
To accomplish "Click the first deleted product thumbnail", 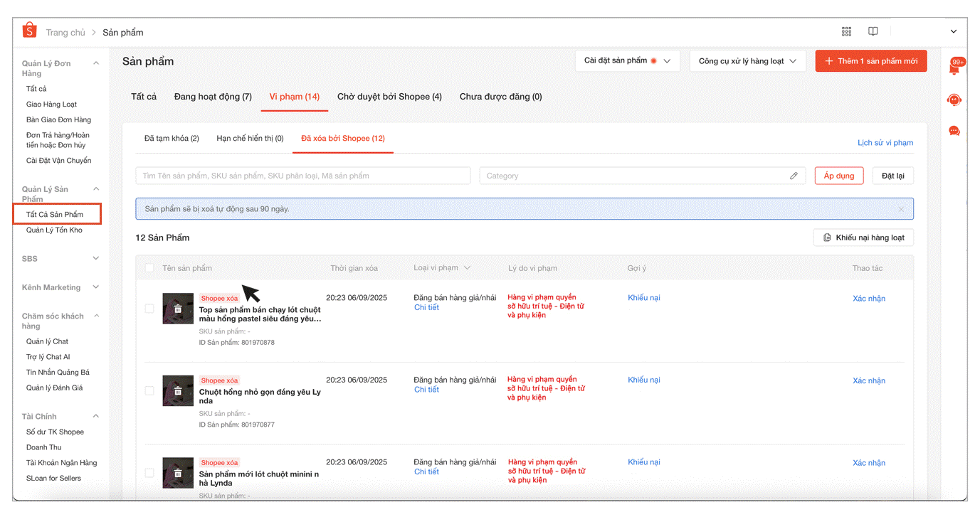I will click(178, 309).
